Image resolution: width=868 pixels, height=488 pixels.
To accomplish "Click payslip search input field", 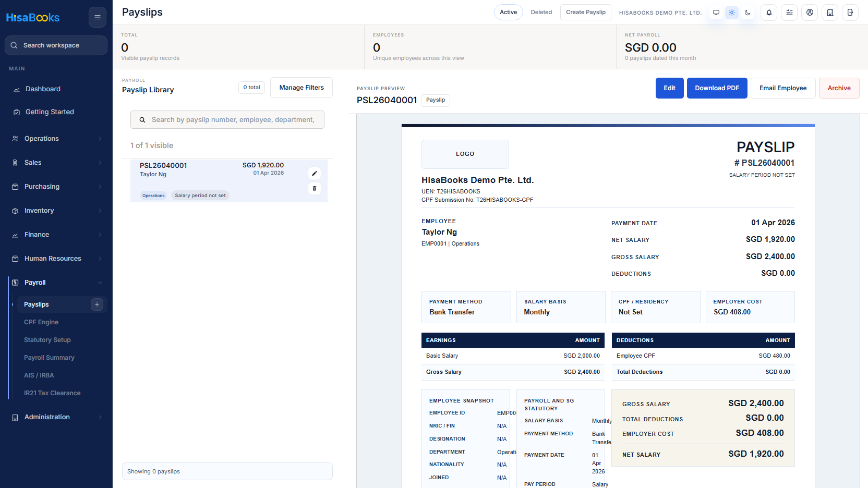I will point(227,120).
